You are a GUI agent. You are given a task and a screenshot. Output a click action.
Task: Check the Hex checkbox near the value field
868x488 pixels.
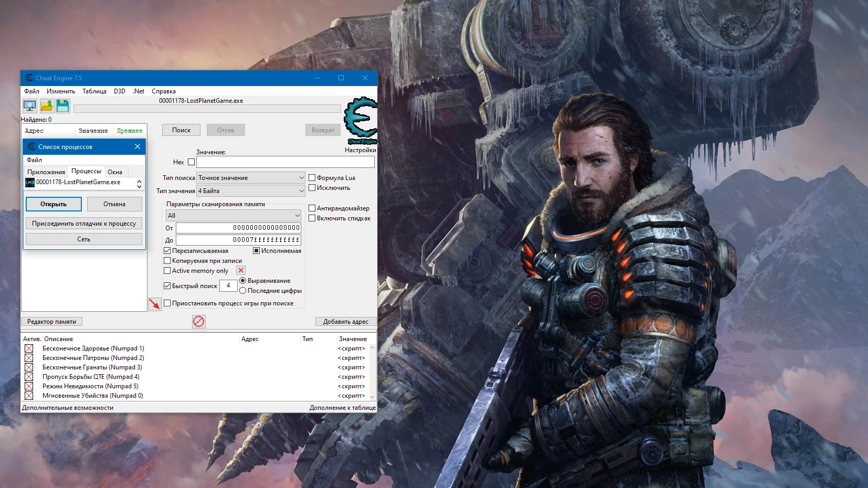tap(190, 162)
